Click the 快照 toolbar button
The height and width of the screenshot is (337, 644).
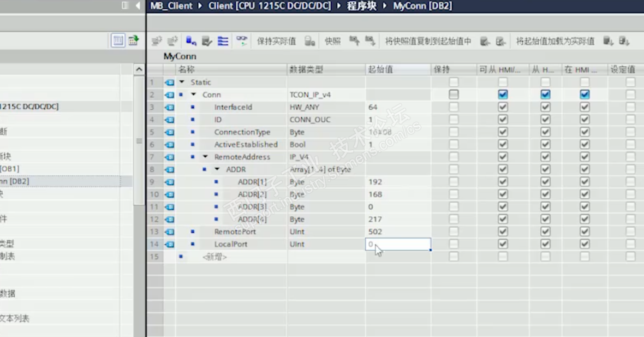(333, 41)
